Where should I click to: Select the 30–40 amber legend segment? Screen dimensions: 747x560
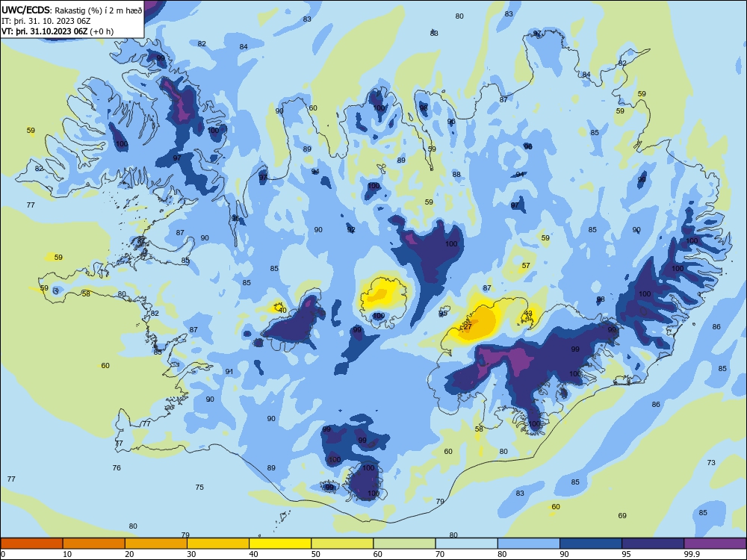coord(218,544)
